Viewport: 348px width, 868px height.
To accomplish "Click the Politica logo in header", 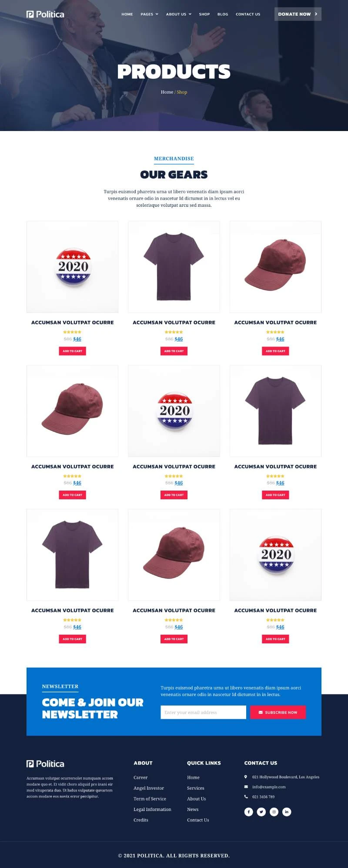I will coord(45,14).
